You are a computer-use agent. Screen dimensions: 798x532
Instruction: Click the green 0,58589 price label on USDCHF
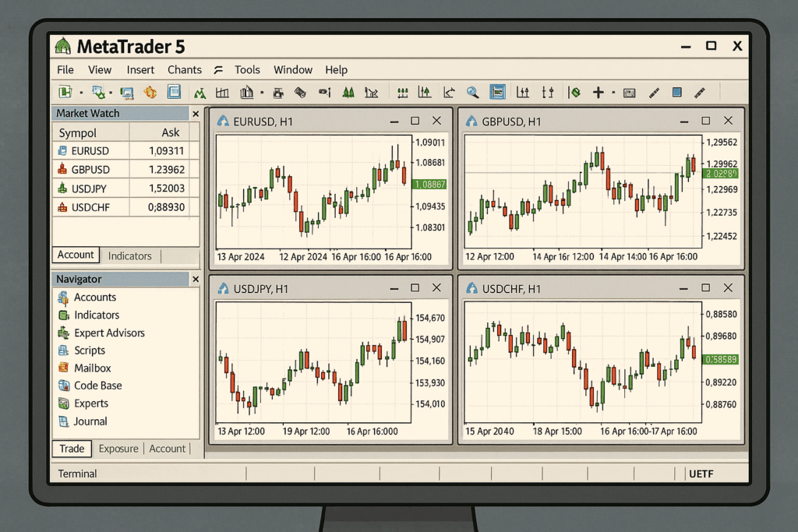click(720, 359)
